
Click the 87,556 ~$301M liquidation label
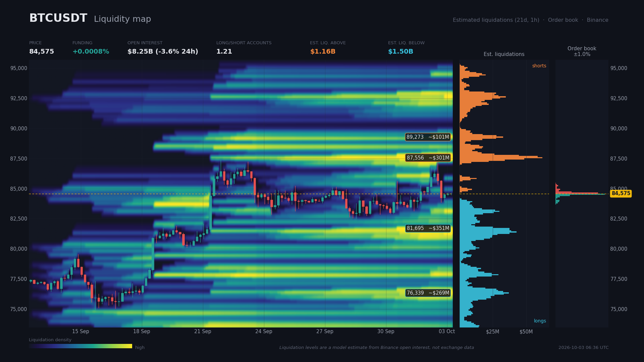click(428, 158)
